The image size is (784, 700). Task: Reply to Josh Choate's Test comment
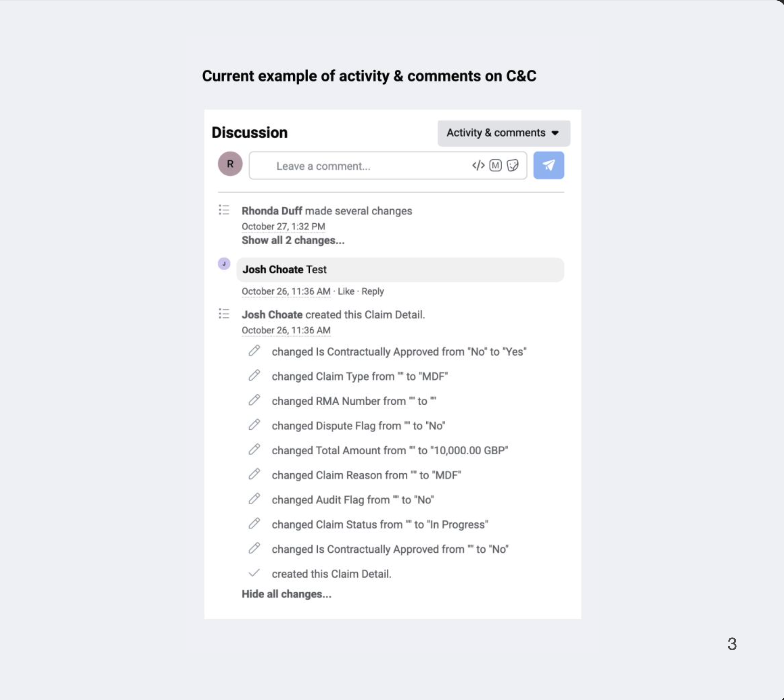[x=373, y=292]
